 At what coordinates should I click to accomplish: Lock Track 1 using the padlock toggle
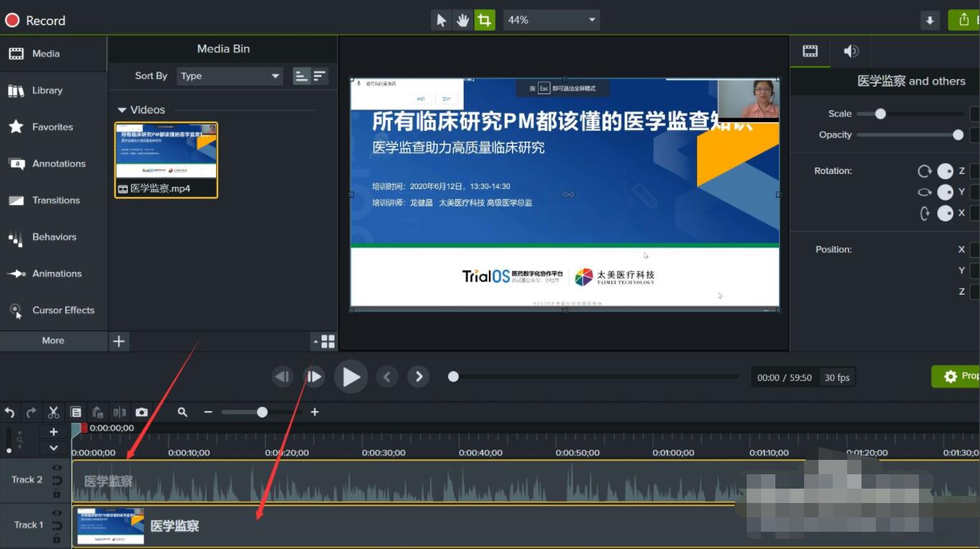57,538
